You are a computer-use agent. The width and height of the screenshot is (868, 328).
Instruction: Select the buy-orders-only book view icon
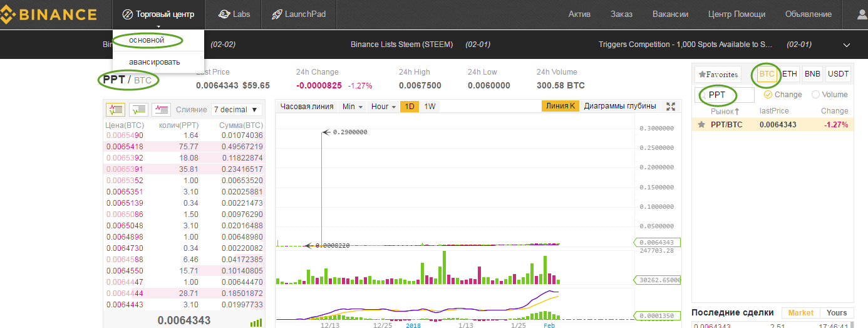coord(138,110)
